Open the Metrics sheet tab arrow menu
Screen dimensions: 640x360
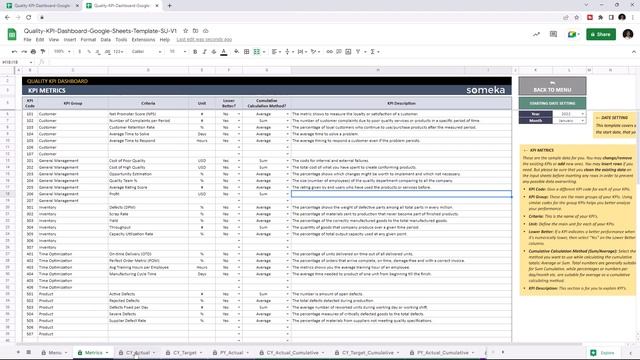coord(107,353)
